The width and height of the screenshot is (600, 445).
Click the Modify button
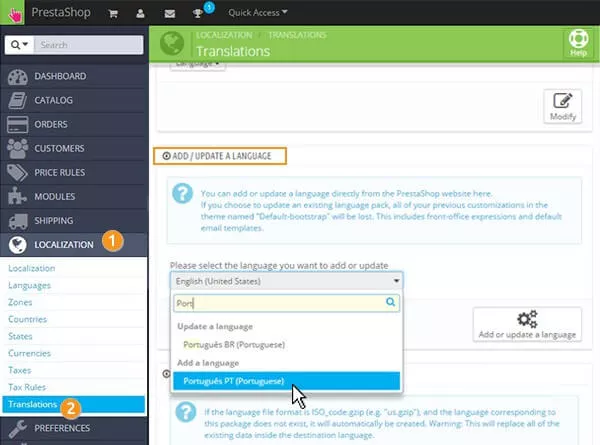pos(562,106)
